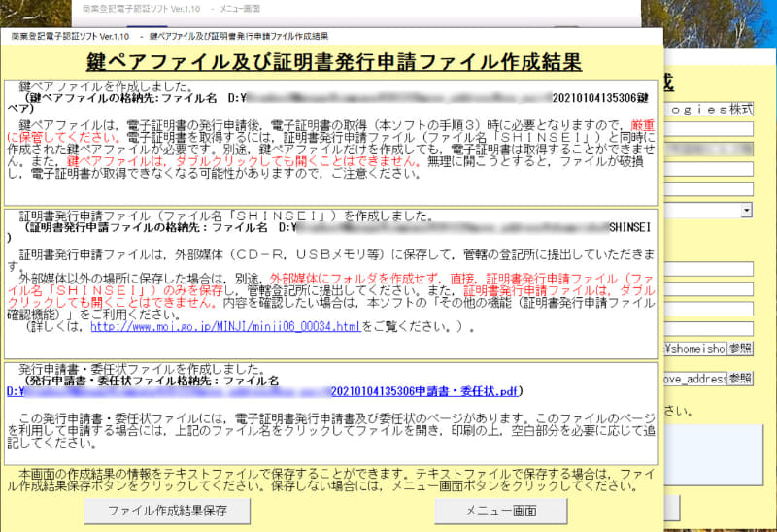
Task: Click the large empty text area in background form
Action: tap(714, 454)
